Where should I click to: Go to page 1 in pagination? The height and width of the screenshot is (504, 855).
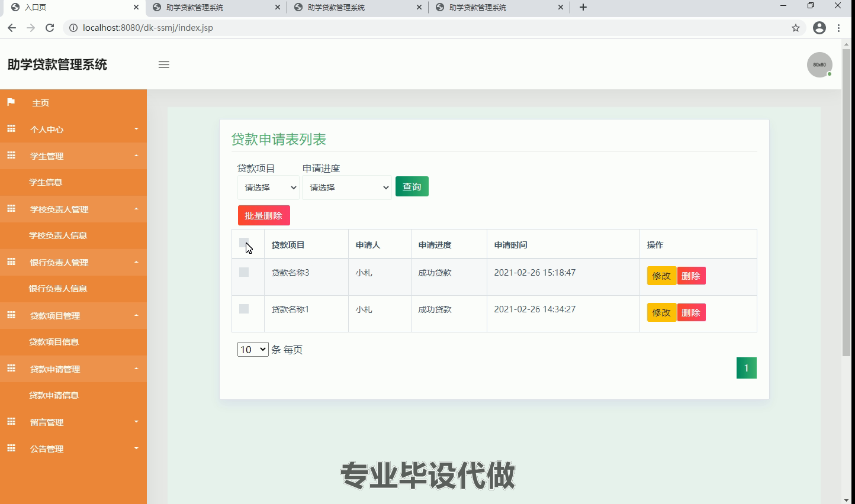pyautogui.click(x=747, y=368)
